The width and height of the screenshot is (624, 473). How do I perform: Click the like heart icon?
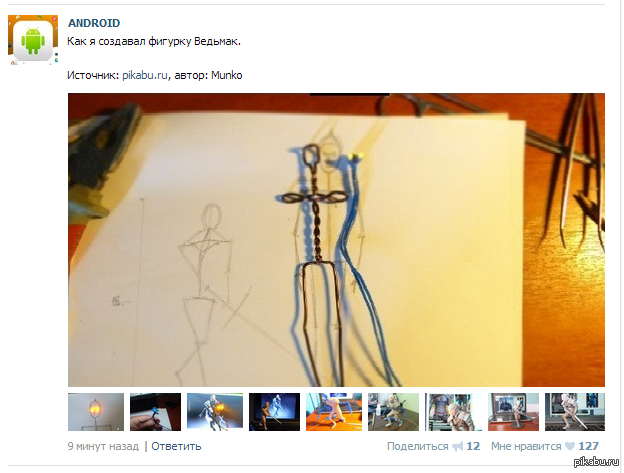[570, 446]
